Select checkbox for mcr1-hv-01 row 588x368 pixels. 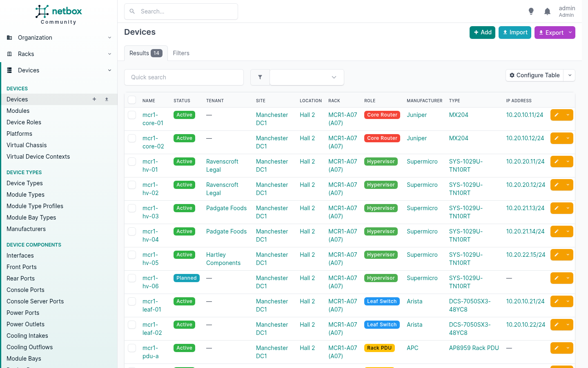(132, 162)
